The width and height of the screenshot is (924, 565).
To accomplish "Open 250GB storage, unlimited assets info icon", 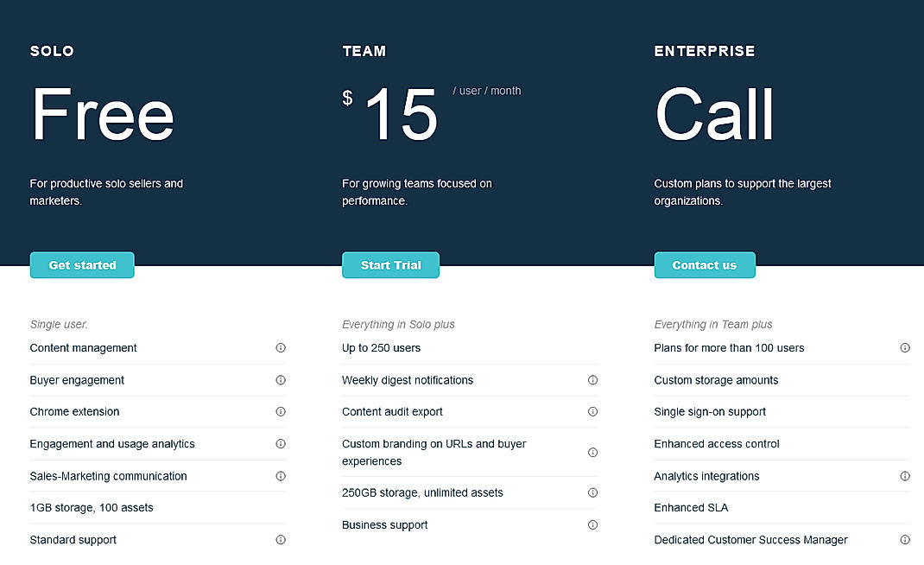I will 593,492.
